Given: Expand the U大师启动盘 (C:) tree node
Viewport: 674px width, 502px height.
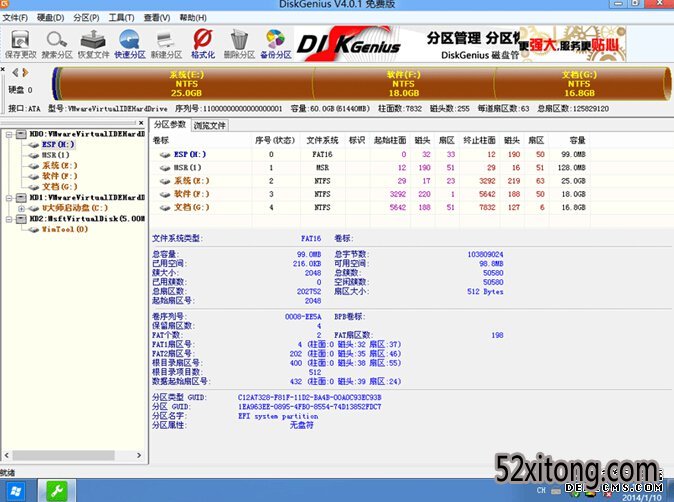Looking at the screenshot, I should tap(21, 208).
